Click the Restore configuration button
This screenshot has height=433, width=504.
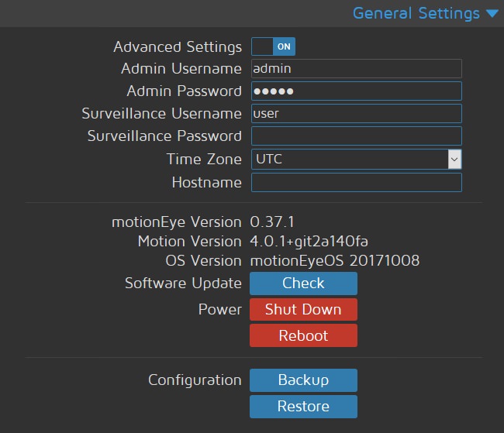(303, 407)
